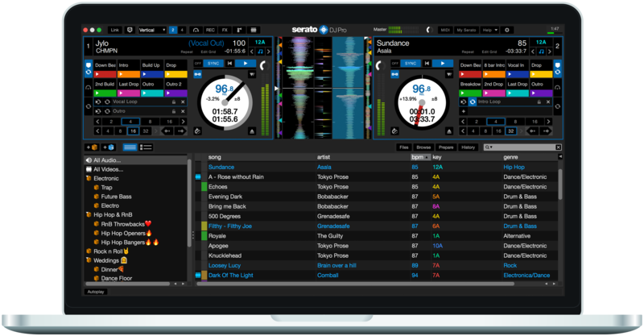Switch to the History tab
This screenshot has height=336, width=644.
[469, 147]
